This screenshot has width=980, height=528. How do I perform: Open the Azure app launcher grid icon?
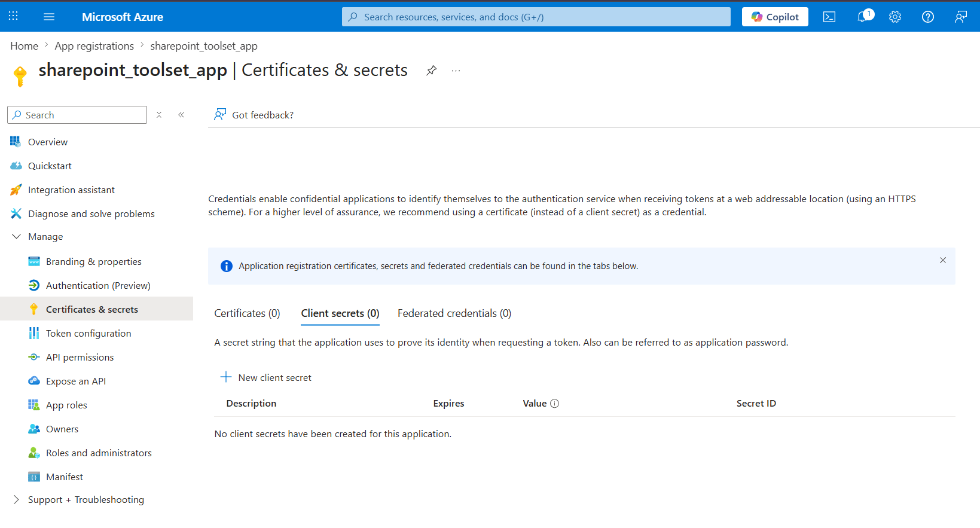tap(13, 16)
